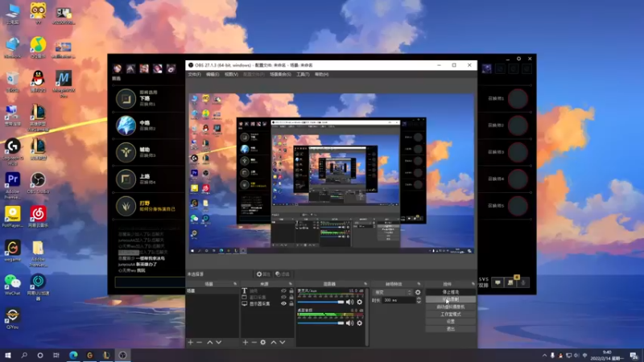This screenshot has height=362, width=644.
Task: Click Start Recording in Controls panel
Action: click(x=451, y=299)
